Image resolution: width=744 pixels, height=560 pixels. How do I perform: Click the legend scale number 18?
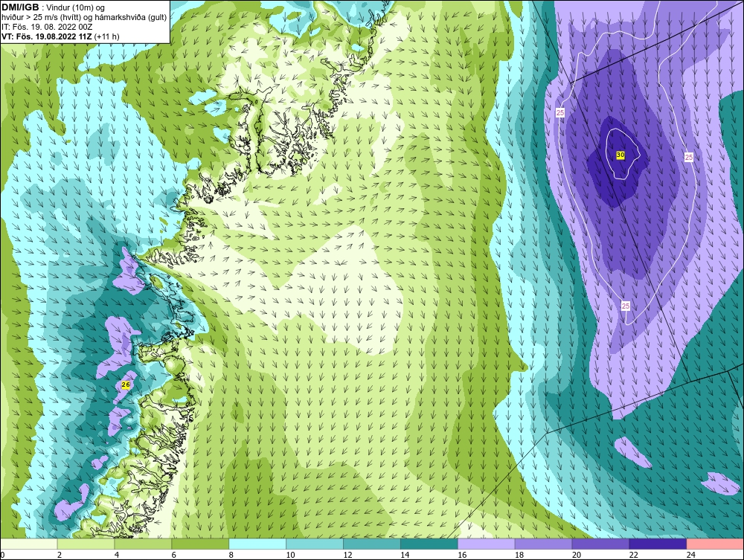(519, 555)
